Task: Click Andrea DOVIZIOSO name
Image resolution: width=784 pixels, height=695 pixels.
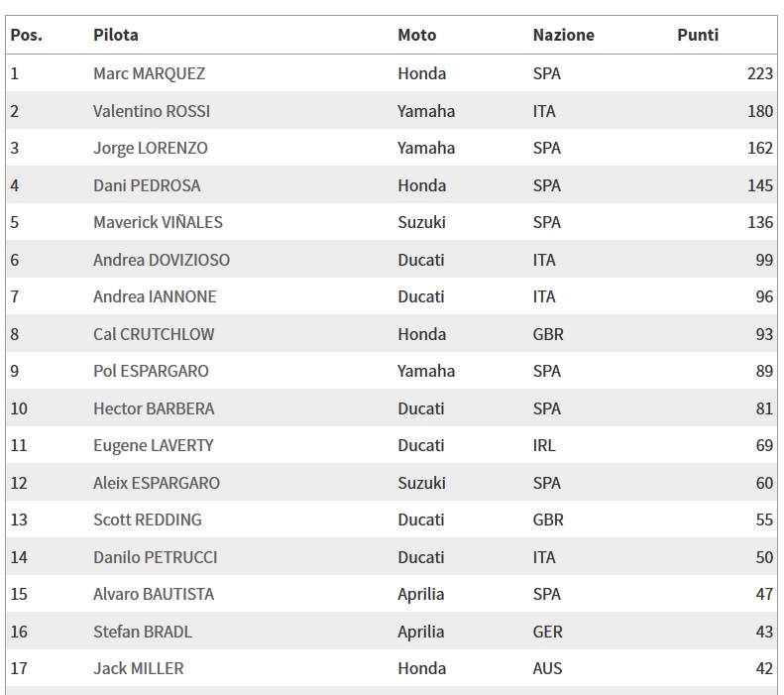Action: click(162, 260)
